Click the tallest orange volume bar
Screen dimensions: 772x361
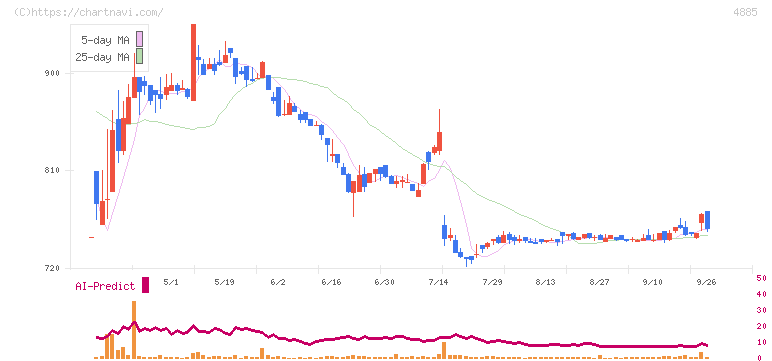click(134, 329)
